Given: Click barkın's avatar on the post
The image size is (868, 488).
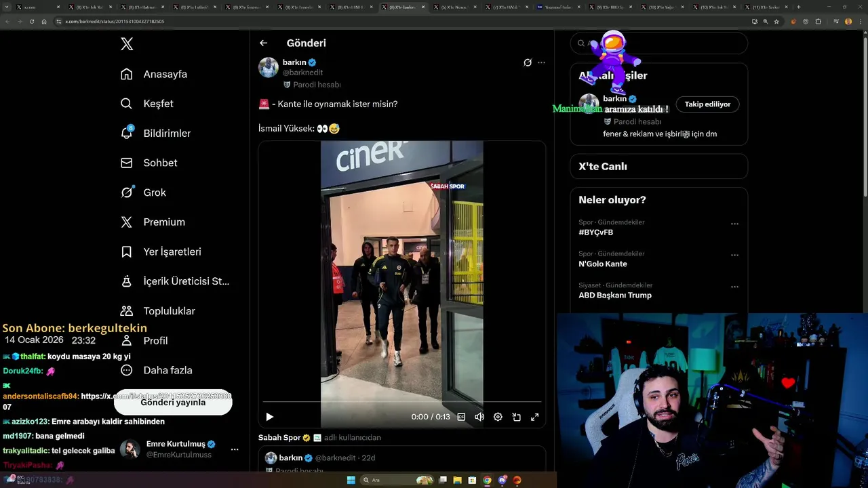Looking at the screenshot, I should point(269,68).
